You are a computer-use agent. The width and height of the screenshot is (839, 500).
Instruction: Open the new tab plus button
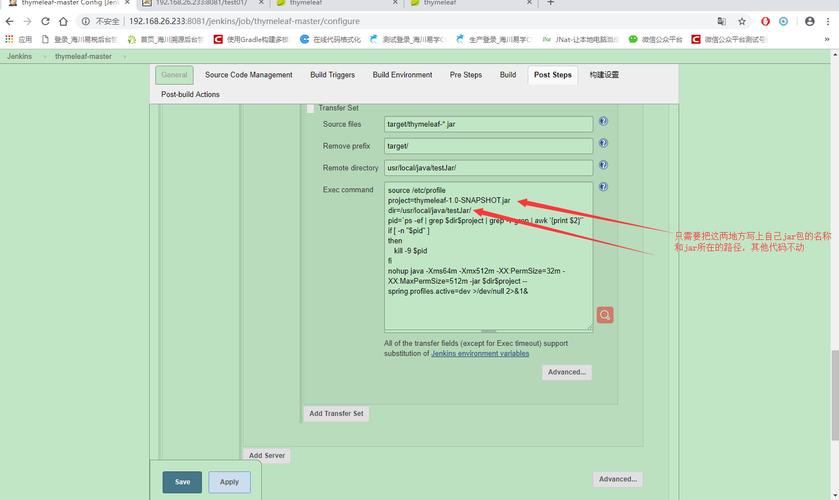point(550,3)
